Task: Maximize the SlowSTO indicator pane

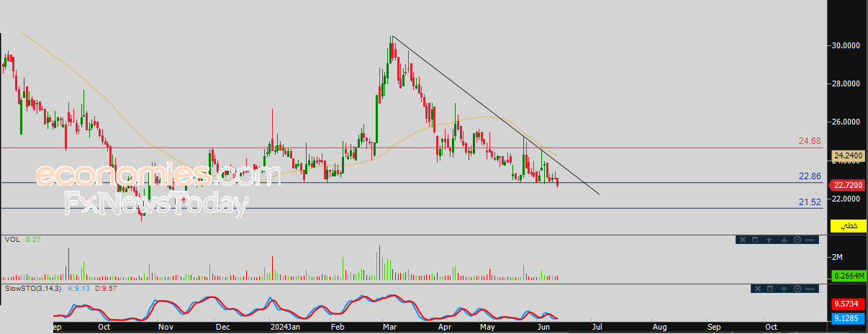Action: coord(770,289)
